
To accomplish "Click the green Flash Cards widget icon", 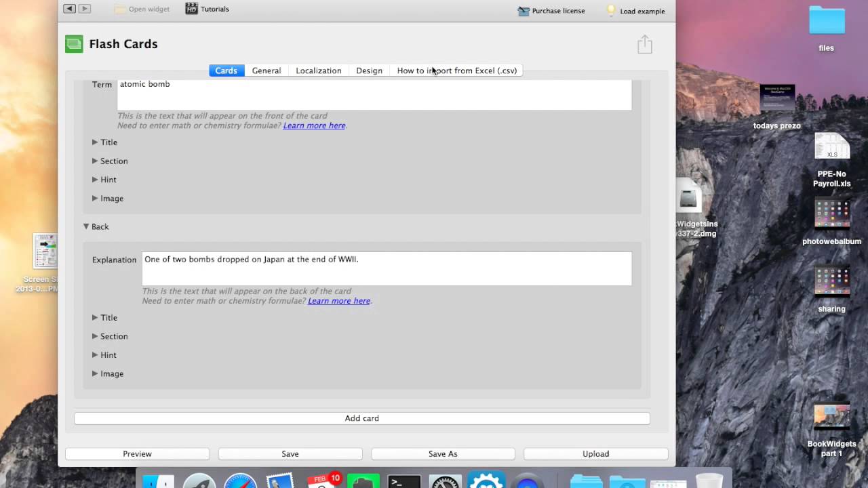I will point(74,44).
